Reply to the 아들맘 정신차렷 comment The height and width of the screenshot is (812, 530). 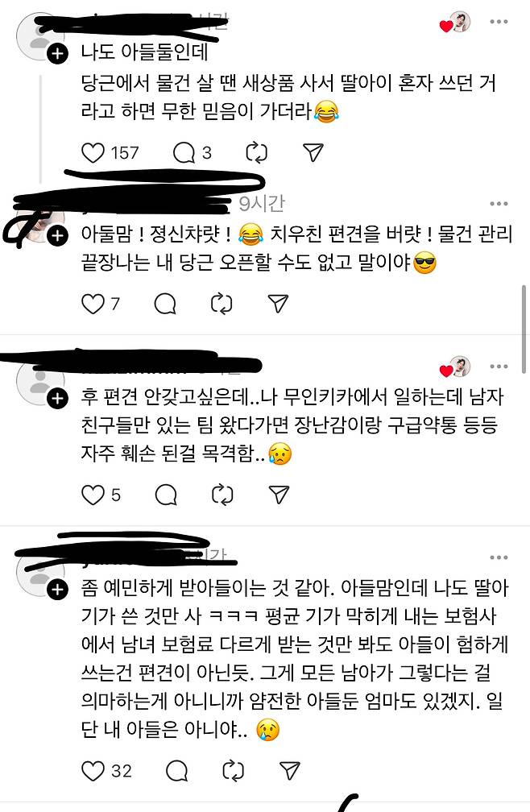coord(166,304)
